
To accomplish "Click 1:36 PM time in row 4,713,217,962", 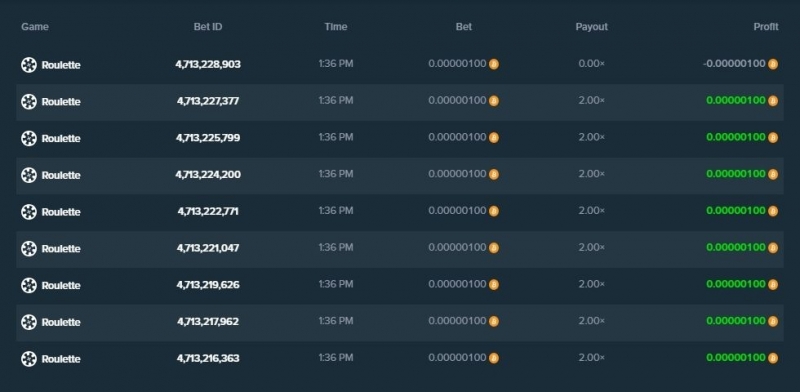I will click(x=336, y=321).
